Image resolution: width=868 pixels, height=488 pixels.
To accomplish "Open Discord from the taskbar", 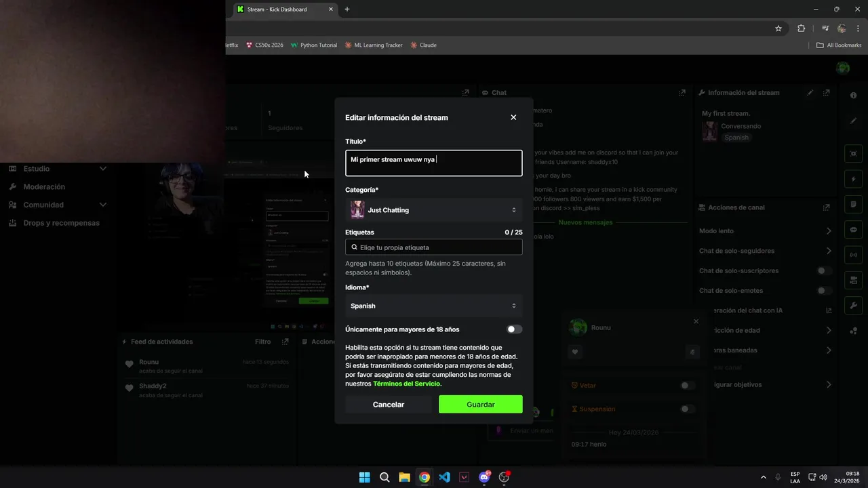I will (x=484, y=477).
